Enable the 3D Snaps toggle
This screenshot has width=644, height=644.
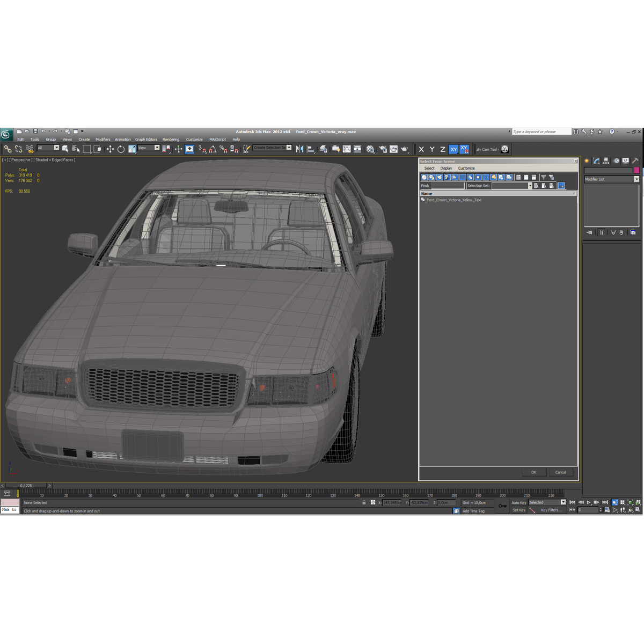click(x=199, y=149)
